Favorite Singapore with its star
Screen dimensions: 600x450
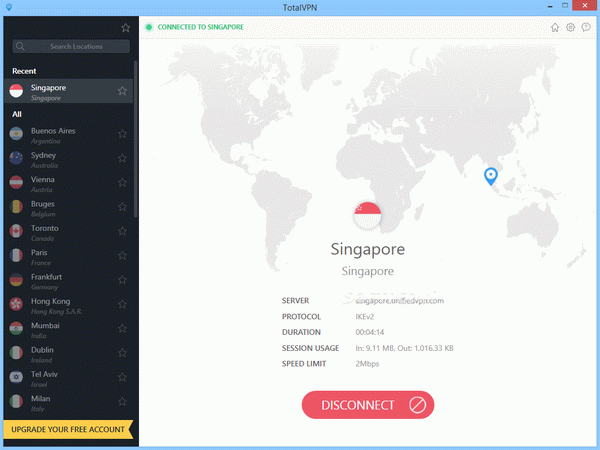point(122,91)
